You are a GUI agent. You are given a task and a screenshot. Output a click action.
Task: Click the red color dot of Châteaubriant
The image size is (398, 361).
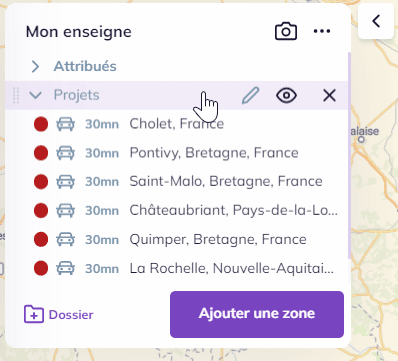click(x=41, y=211)
